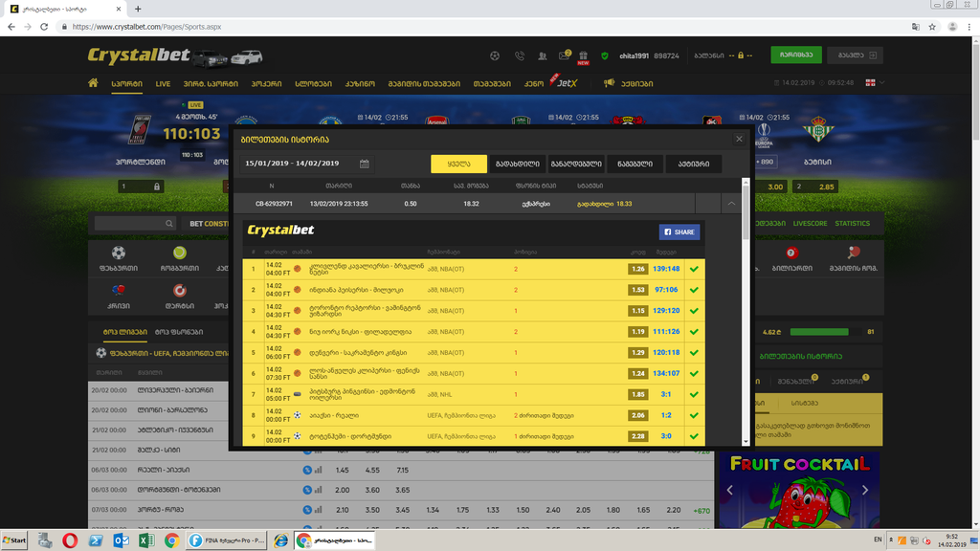Open statistics bars icon for 07/03 00:00 row

tap(318, 510)
